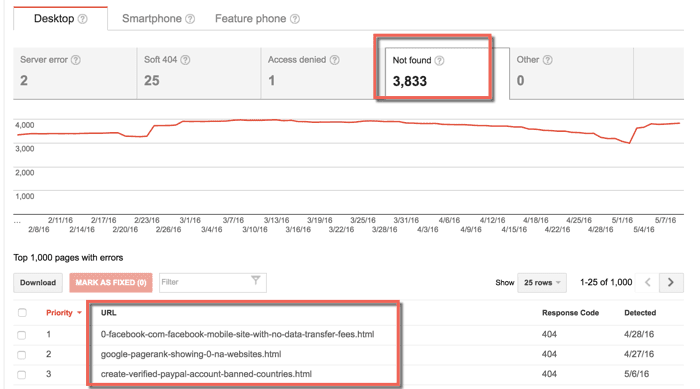Open Access denied help icon
Screen dimensions: 700x389
coord(334,60)
